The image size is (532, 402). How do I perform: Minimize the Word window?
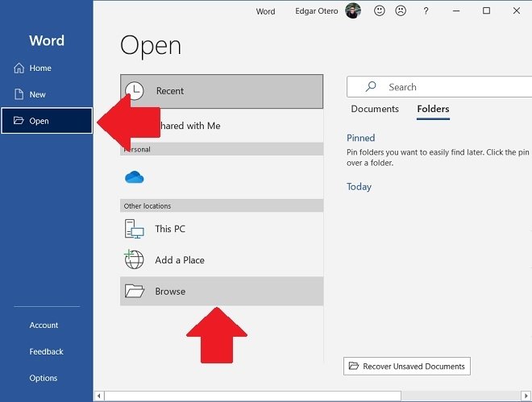tap(456, 10)
